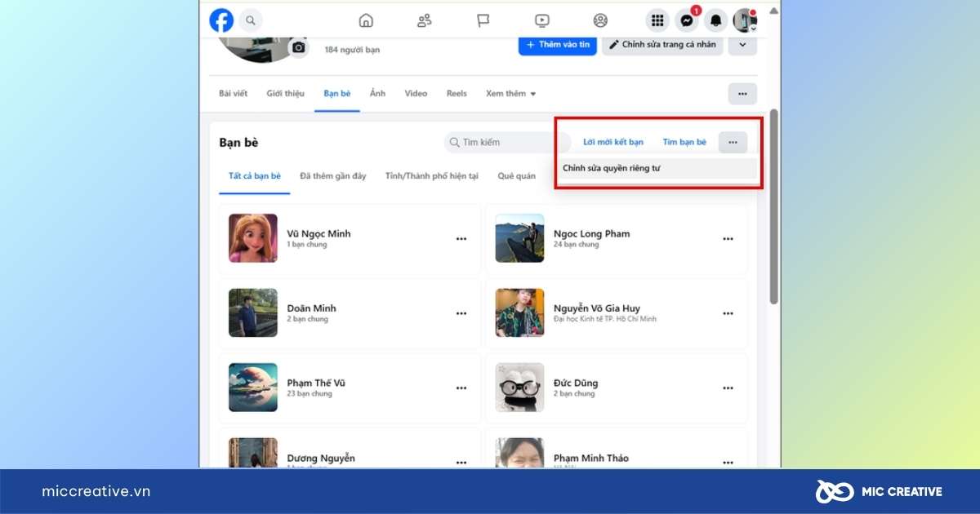The width and height of the screenshot is (980, 514).
Task: Switch to the Ảnh tab
Action: [377, 94]
